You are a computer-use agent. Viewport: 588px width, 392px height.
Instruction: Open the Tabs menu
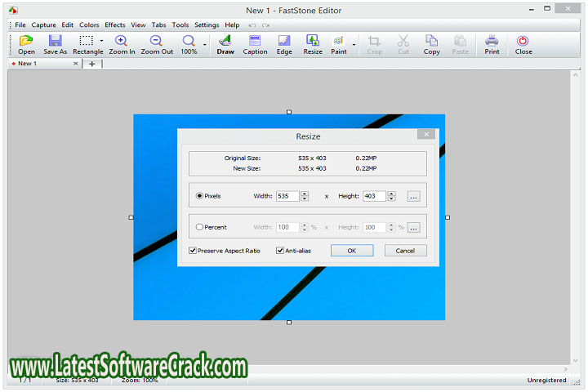158,25
